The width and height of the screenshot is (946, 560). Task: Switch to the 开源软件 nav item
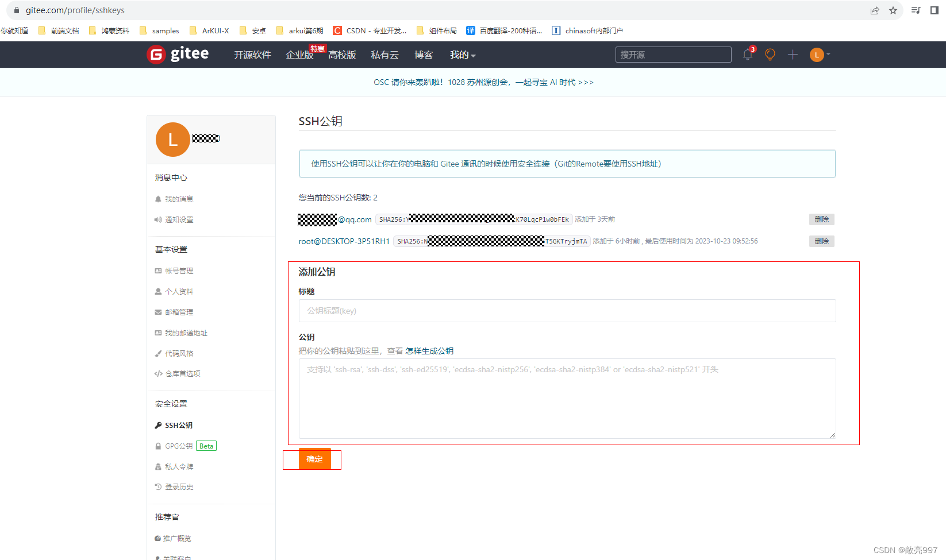tap(252, 55)
